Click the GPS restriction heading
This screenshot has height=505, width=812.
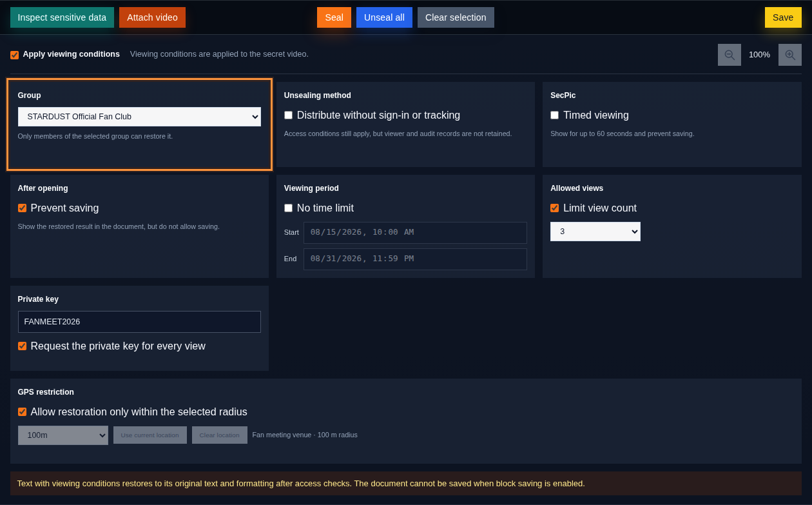pos(46,392)
